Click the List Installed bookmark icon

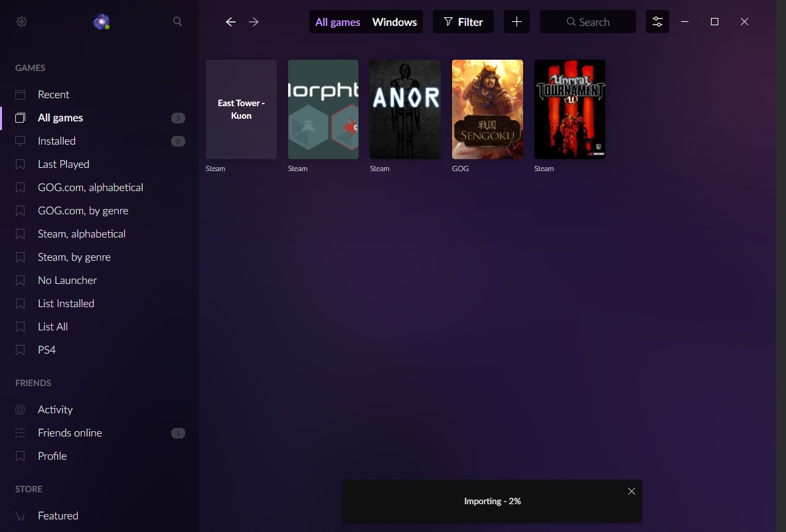(20, 303)
